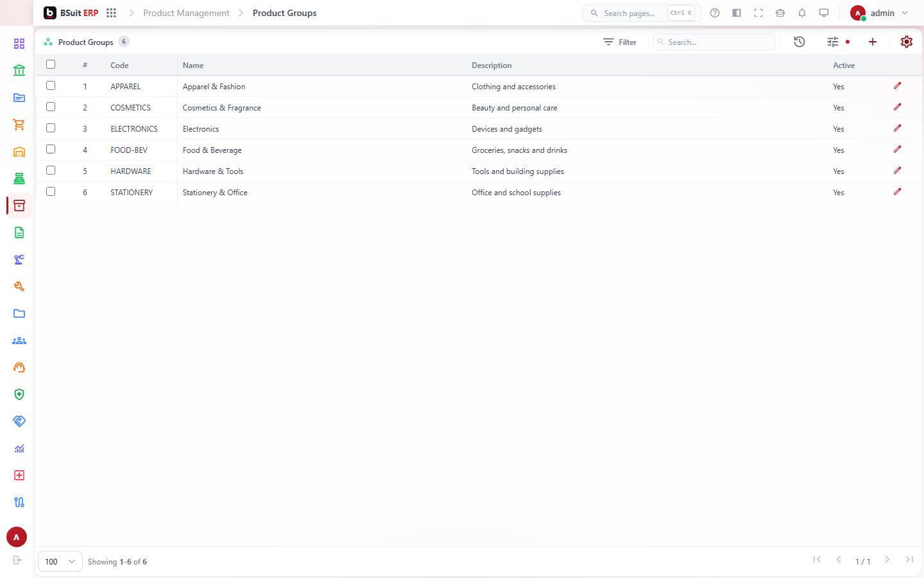This screenshot has height=578, width=924.
Task: Check the COSMETICS row checkbox
Action: click(51, 107)
